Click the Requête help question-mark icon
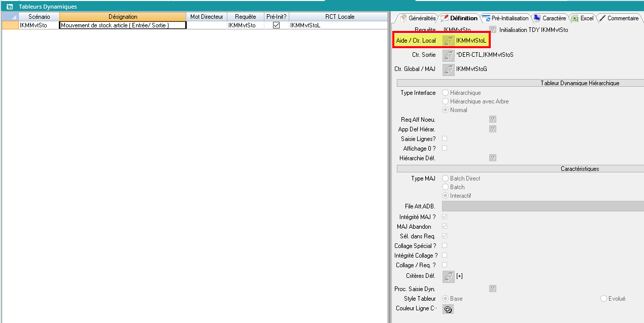Viewport: 644px width, 323px height. 492,30
